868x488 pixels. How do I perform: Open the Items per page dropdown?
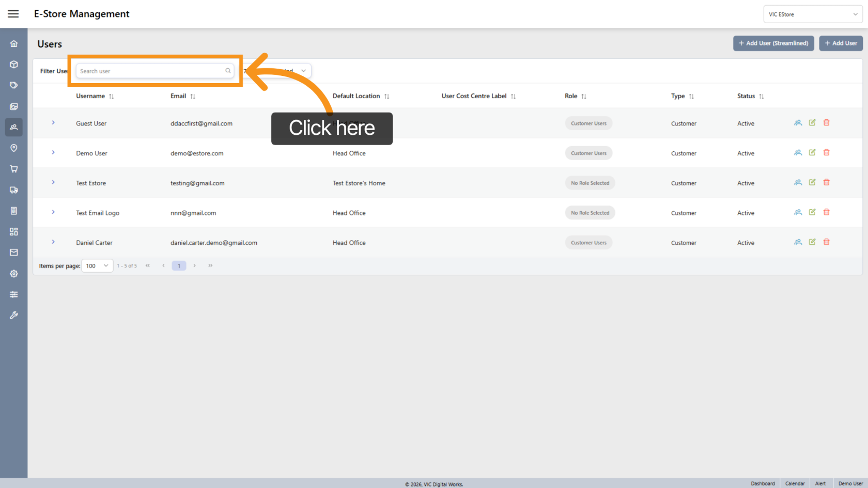coord(97,265)
